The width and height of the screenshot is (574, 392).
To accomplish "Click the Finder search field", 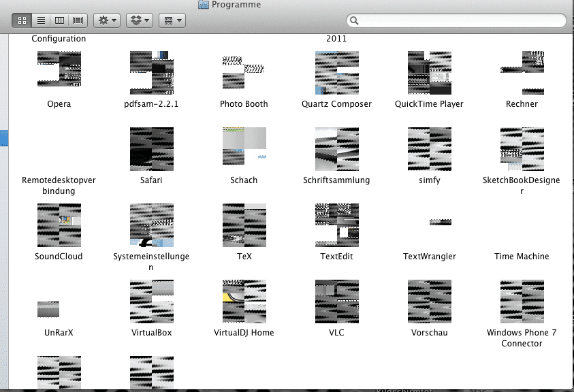I will coord(456,20).
